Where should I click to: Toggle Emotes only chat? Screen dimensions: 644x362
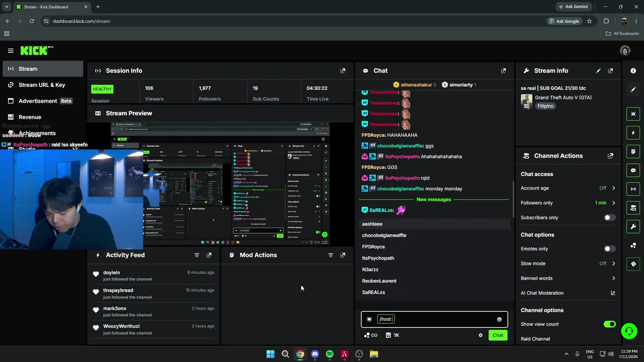coord(609,249)
